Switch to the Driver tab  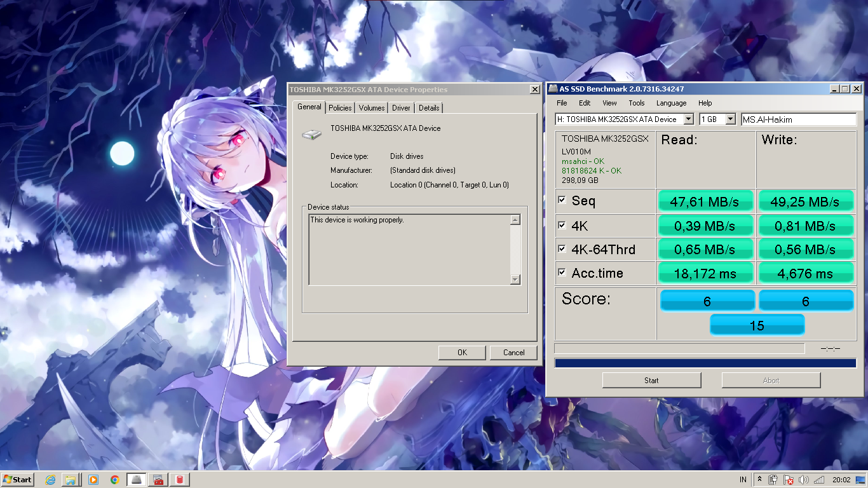(x=401, y=108)
